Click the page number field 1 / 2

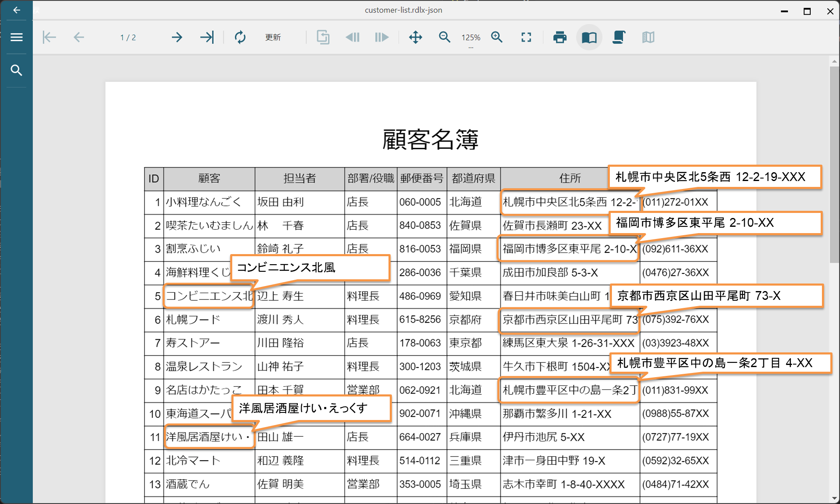(x=128, y=37)
